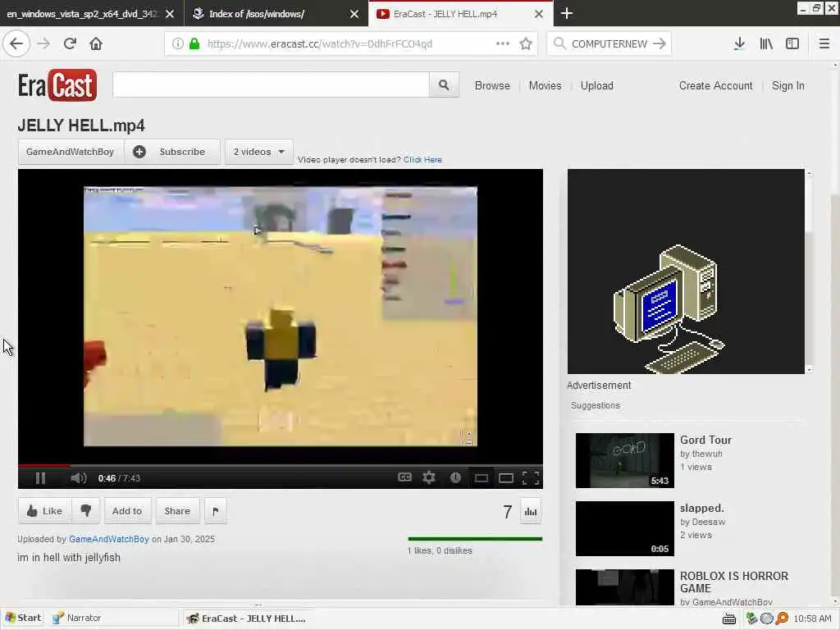The image size is (840, 630).
Task: Seek in the video progress bar
Action: pos(281,466)
